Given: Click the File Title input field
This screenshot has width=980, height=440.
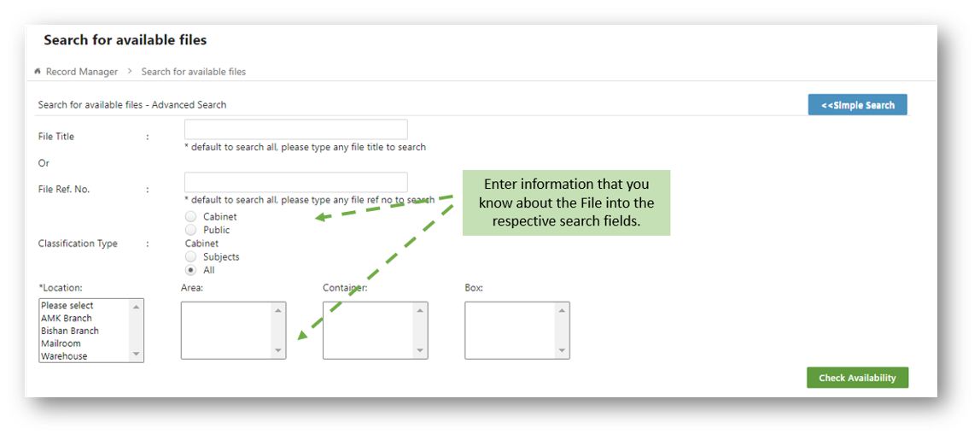Looking at the screenshot, I should tap(295, 130).
